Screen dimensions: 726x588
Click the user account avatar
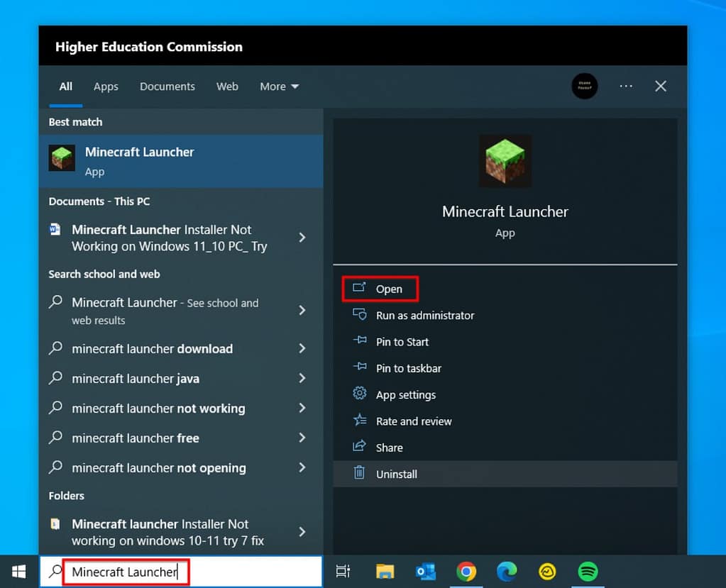tap(584, 86)
